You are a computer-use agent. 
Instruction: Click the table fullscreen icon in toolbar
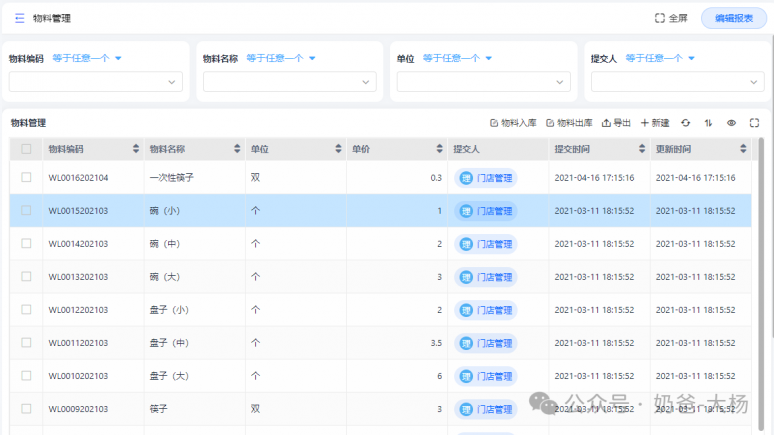754,123
